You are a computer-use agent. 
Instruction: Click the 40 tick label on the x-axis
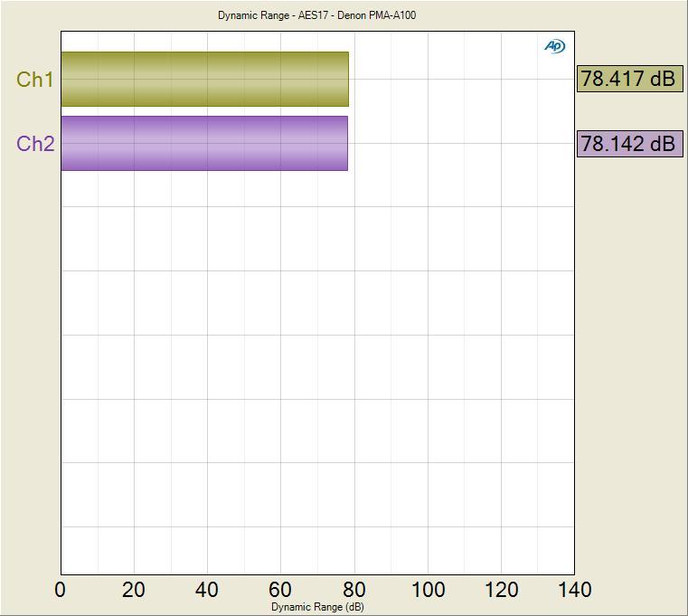207,590
